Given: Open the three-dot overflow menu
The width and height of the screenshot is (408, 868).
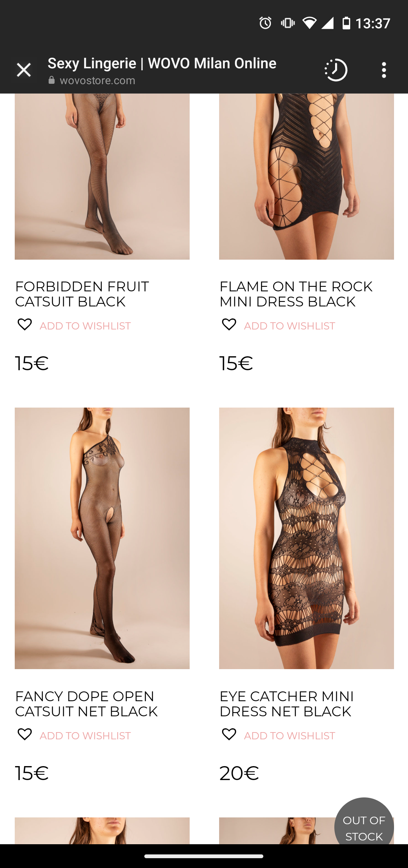Looking at the screenshot, I should click(x=384, y=70).
